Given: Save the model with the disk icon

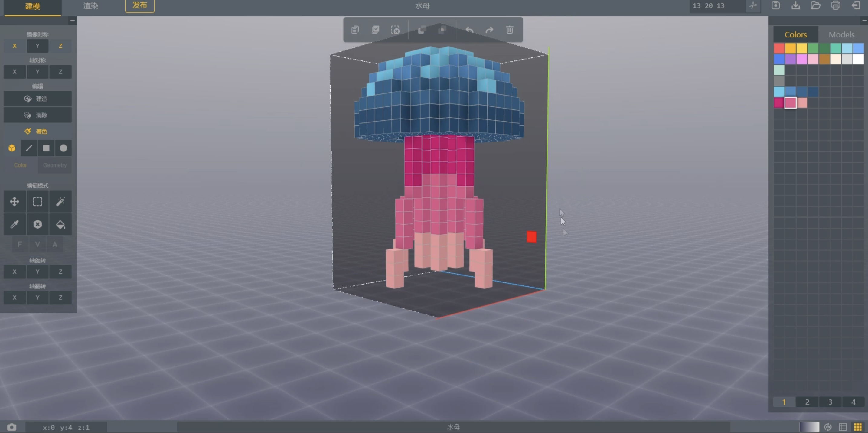Looking at the screenshot, I should [776, 5].
